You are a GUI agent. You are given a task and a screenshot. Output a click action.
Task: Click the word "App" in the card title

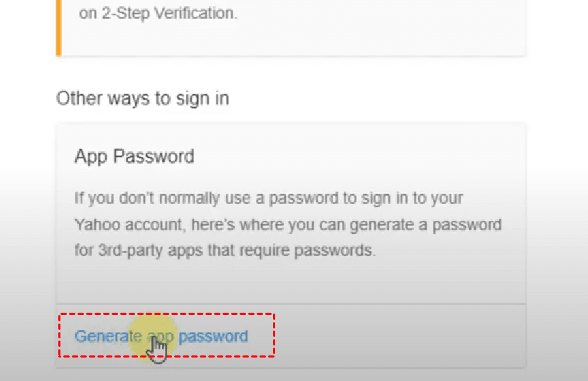pos(90,156)
